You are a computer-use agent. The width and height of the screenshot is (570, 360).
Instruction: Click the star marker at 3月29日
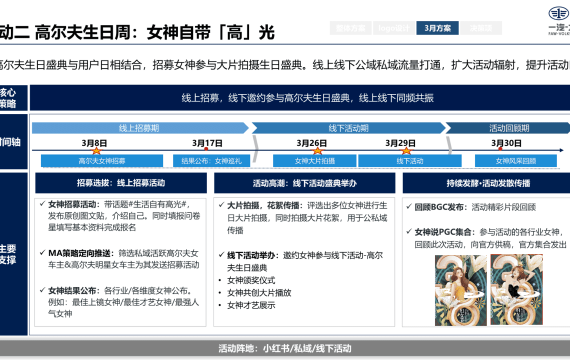click(406, 150)
